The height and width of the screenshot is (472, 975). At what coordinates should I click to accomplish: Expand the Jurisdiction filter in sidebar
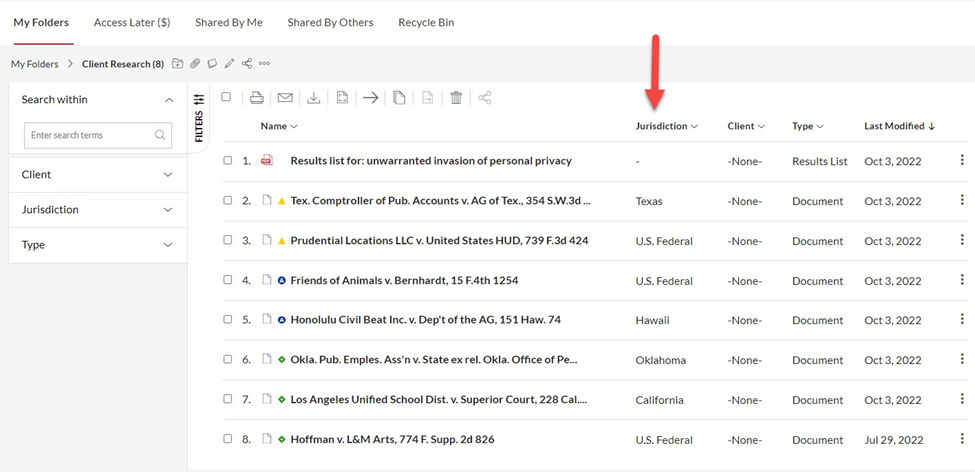pos(98,210)
